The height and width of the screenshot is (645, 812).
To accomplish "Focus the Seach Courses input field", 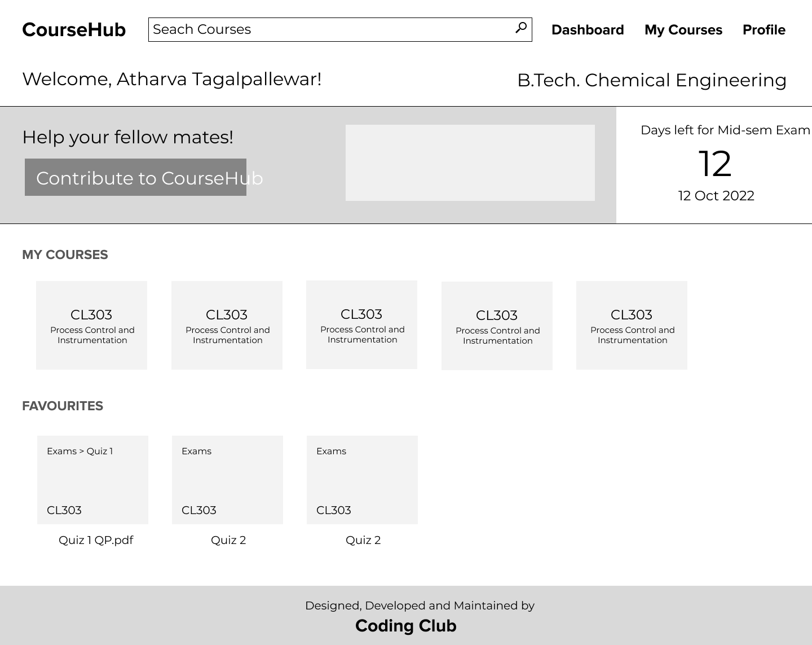I will click(340, 29).
